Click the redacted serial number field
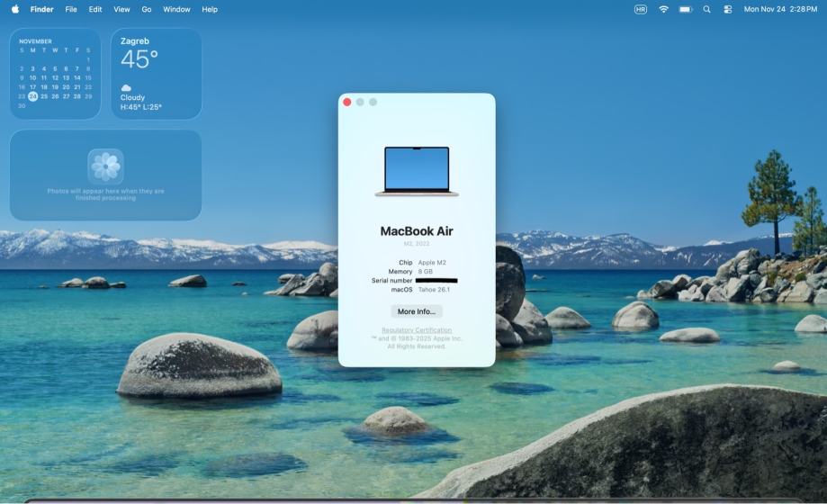827x504 pixels. point(436,280)
